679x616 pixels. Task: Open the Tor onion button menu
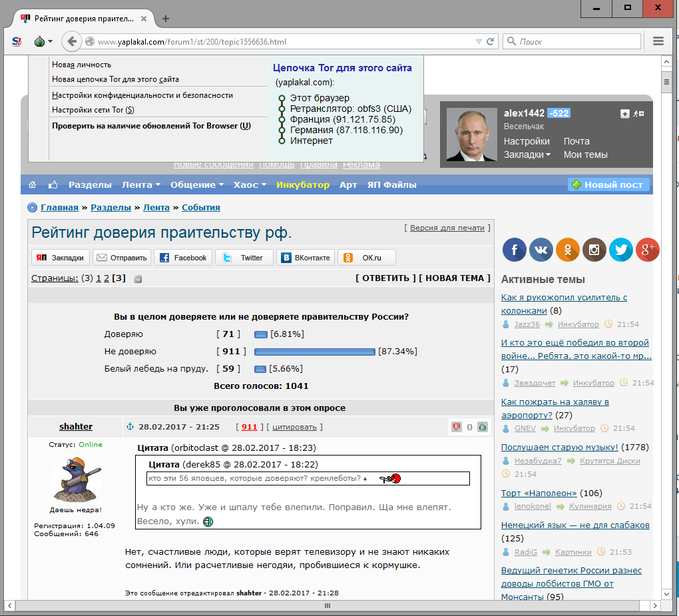[x=43, y=41]
